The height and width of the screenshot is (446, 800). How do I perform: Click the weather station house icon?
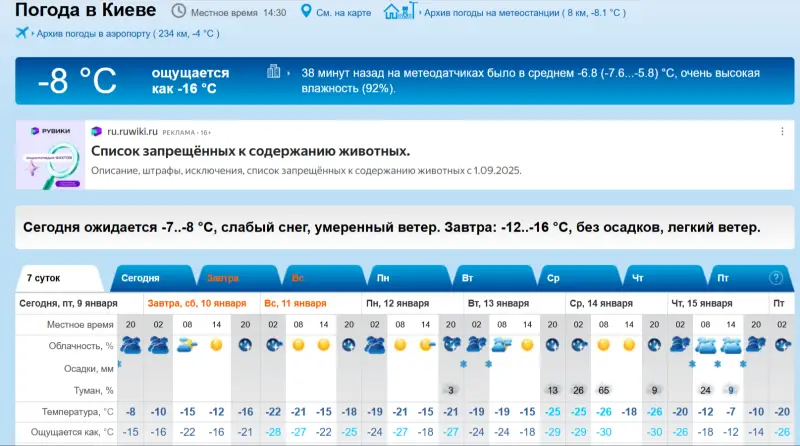tap(397, 12)
